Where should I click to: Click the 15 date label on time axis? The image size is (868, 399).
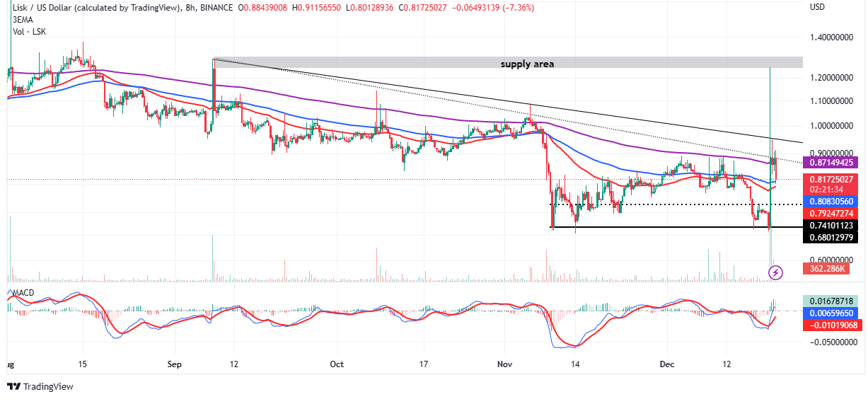point(82,364)
